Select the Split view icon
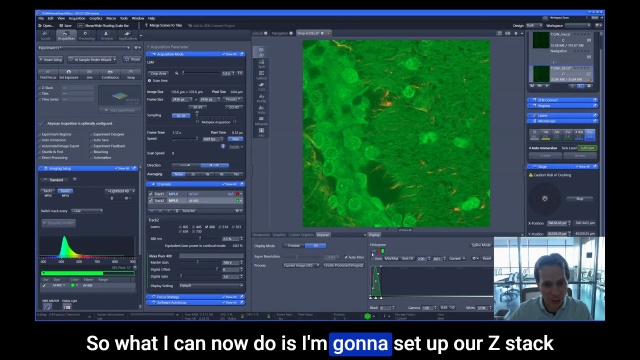Image resolution: width=640 pixels, height=360 pixels. (x=261, y=63)
